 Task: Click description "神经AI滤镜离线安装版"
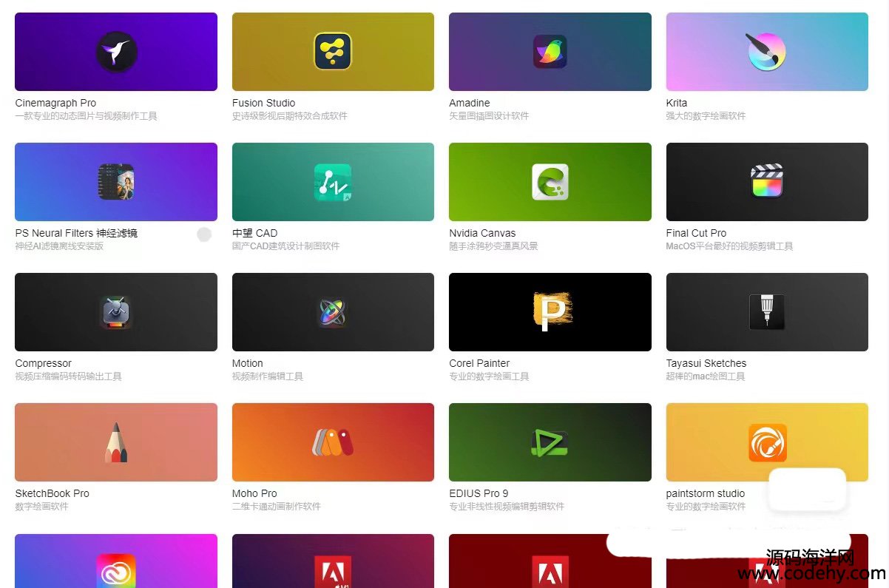(x=59, y=246)
